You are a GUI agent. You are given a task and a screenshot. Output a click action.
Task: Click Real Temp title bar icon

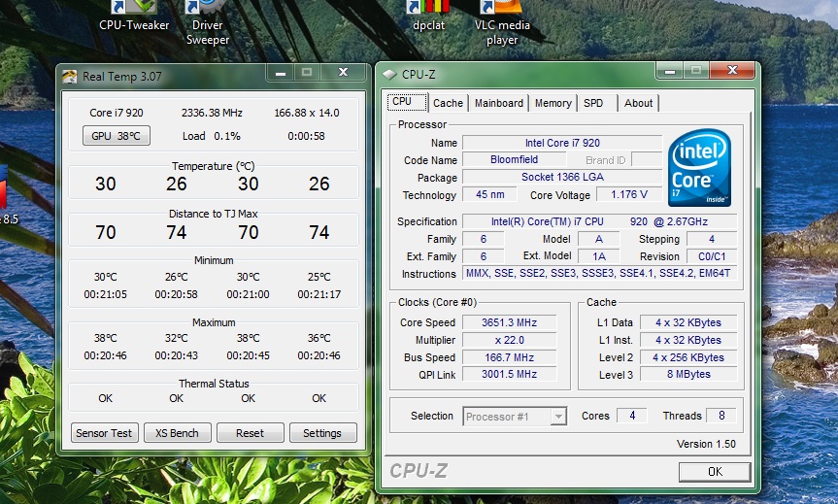coord(70,77)
